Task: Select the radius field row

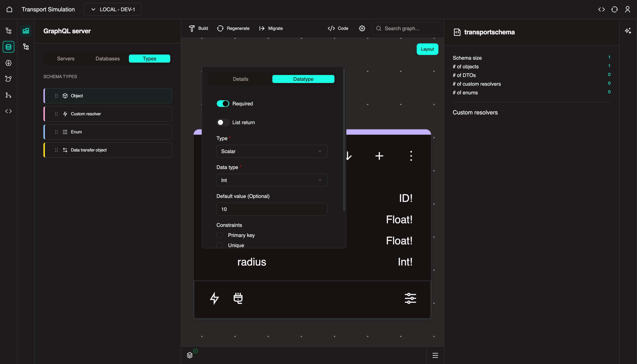Action: click(x=312, y=262)
